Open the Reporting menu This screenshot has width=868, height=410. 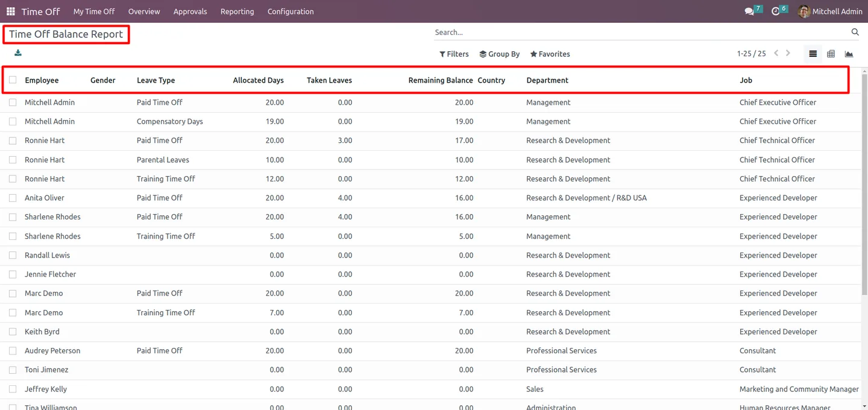point(237,11)
